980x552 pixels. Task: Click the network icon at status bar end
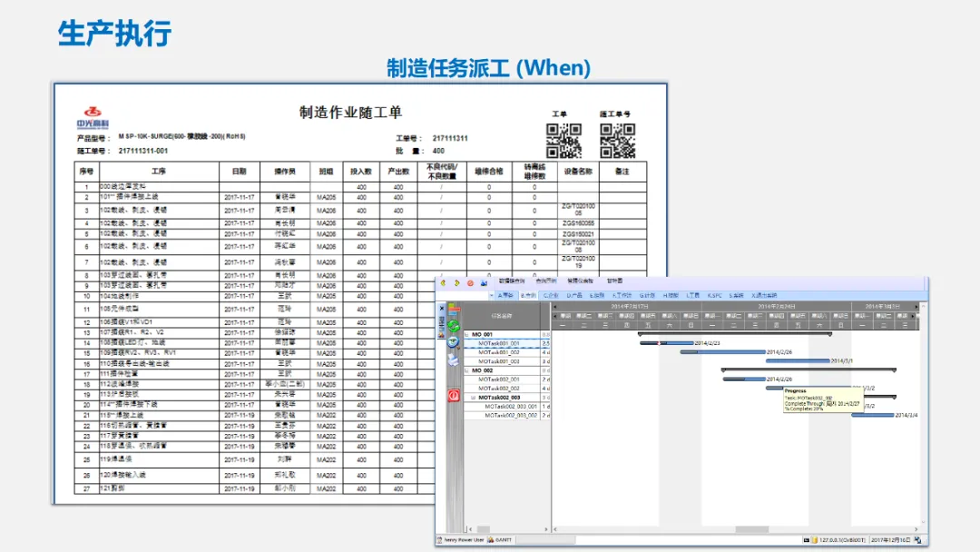point(917,540)
